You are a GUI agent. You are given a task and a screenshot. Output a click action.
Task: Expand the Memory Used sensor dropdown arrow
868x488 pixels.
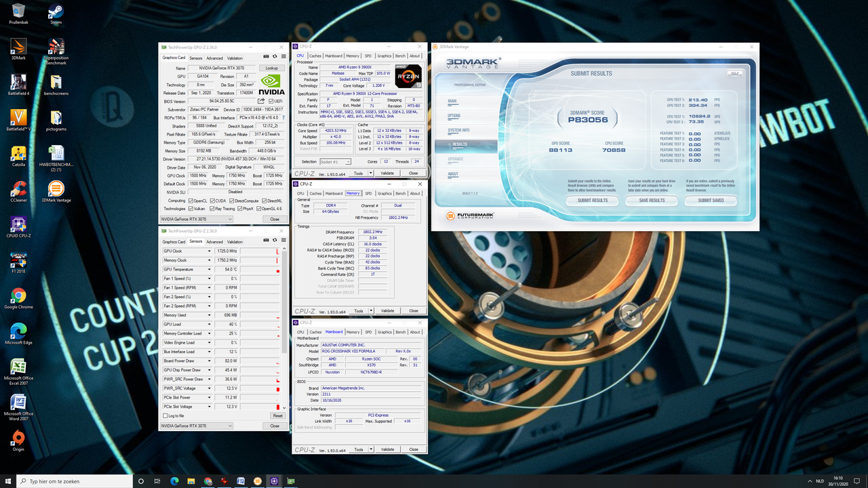tap(209, 315)
